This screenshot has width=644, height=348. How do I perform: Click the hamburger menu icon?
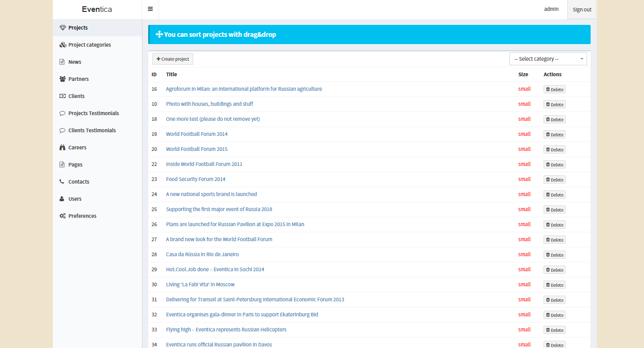pos(150,9)
